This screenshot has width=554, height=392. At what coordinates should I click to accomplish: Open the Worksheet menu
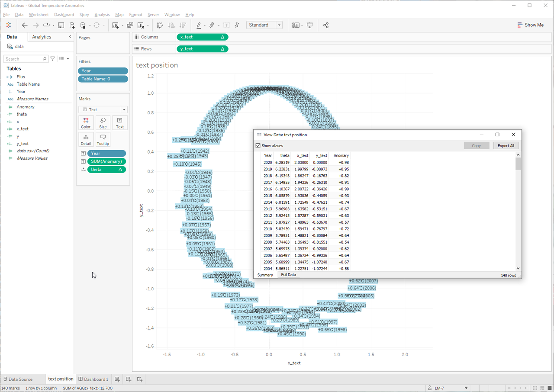tap(39, 15)
